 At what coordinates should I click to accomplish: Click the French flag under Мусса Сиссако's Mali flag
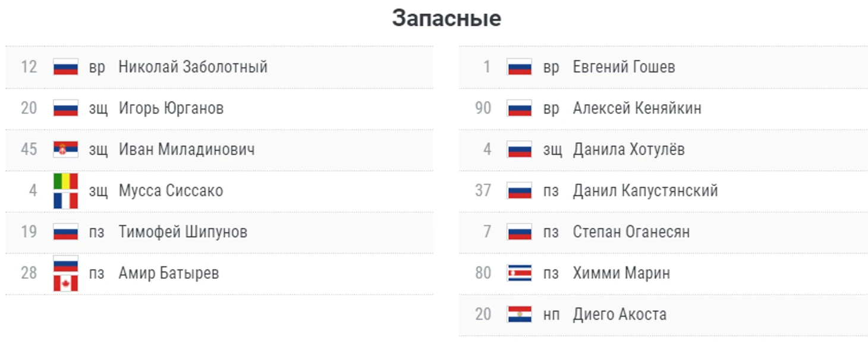(65, 201)
